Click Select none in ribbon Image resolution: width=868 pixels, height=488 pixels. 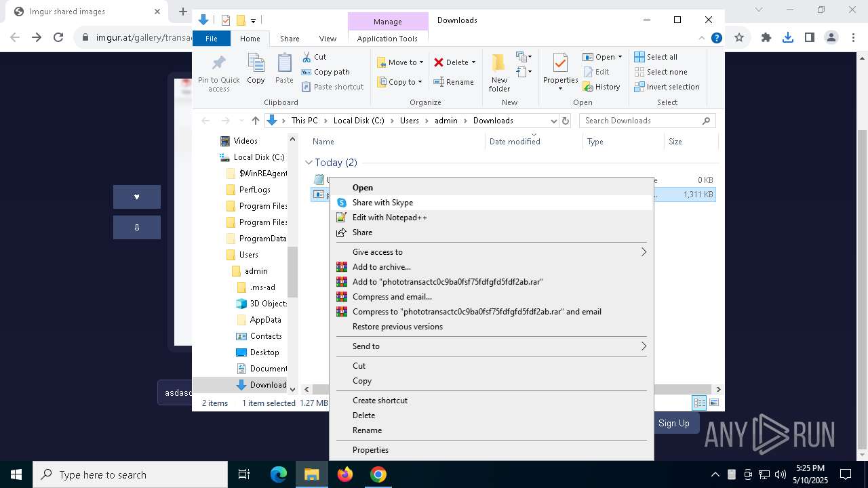(x=660, y=72)
